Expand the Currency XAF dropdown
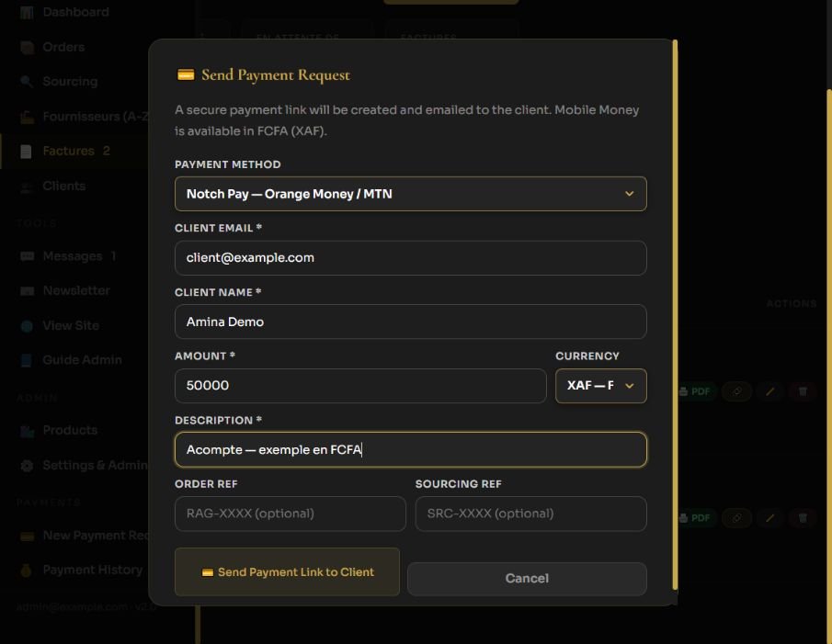The image size is (832, 644). (600, 386)
